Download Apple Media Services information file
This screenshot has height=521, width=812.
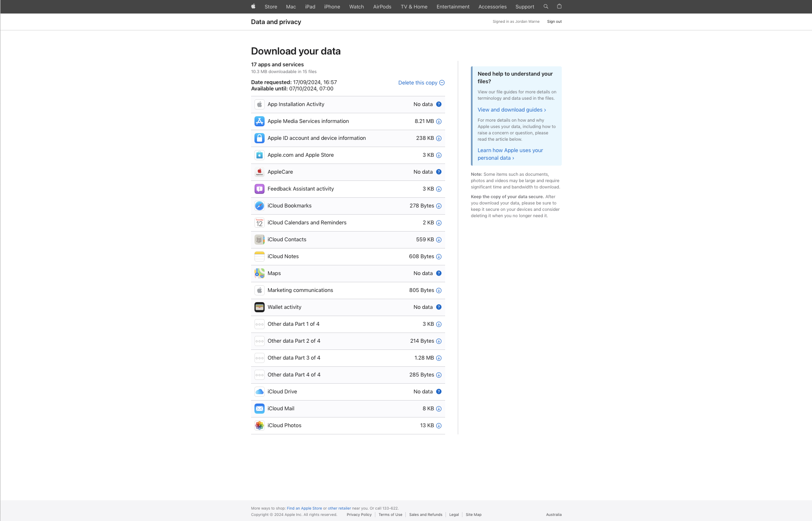point(439,121)
